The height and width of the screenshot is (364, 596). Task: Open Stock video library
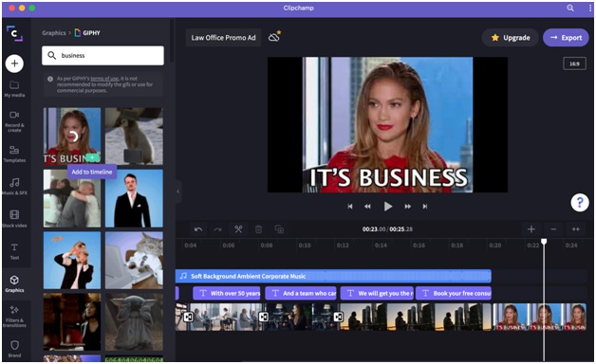point(14,219)
